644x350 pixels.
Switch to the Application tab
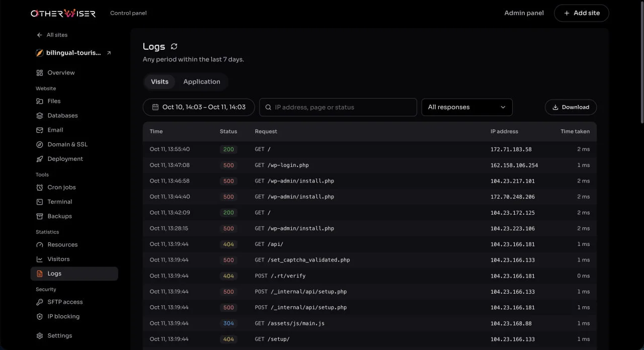tap(202, 81)
